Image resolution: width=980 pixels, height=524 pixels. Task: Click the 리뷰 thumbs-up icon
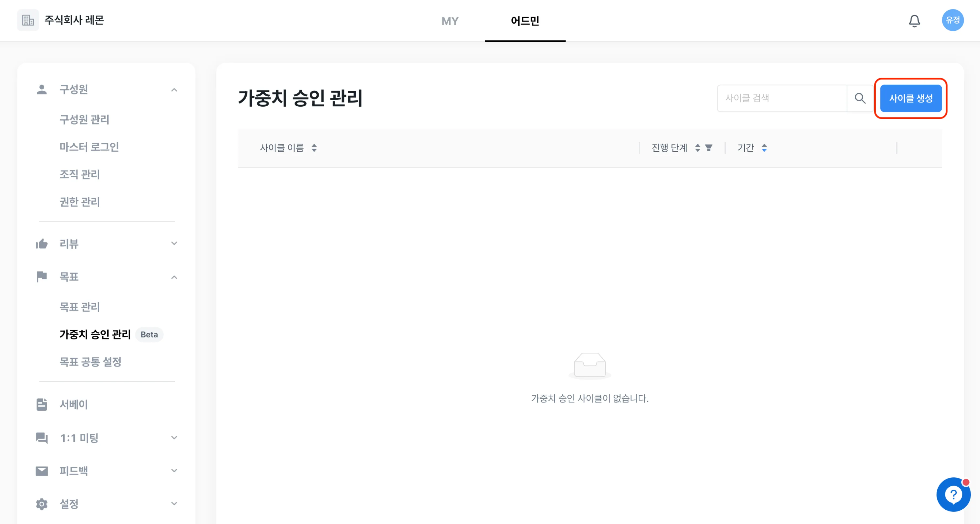pos(42,244)
